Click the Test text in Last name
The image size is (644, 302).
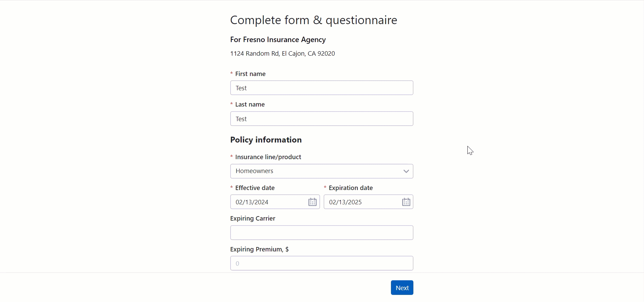coord(241,118)
